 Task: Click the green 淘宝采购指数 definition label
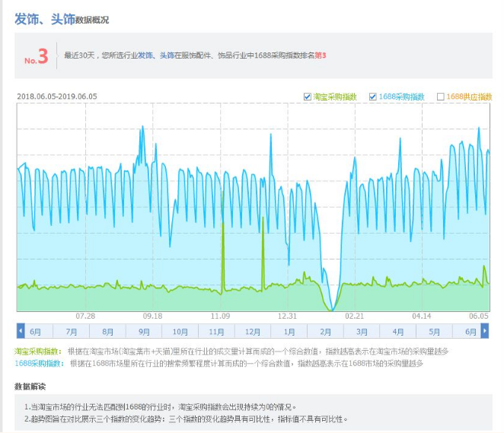pos(38,352)
